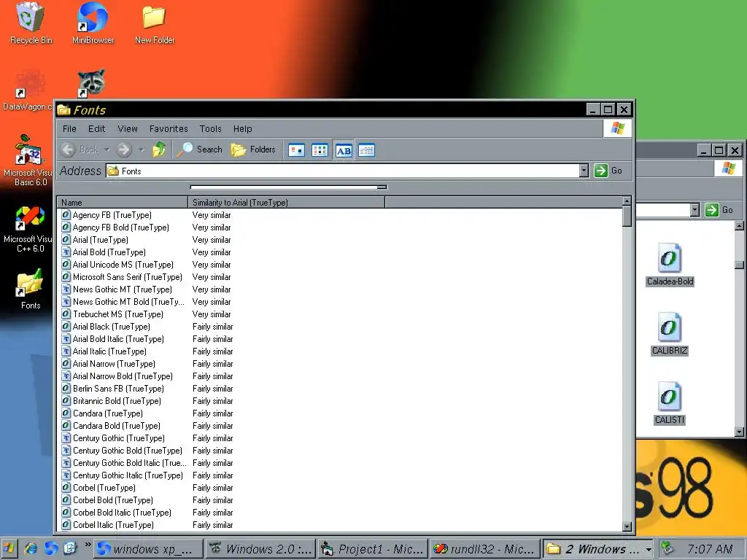Switch to Large Icons view

coord(296,150)
